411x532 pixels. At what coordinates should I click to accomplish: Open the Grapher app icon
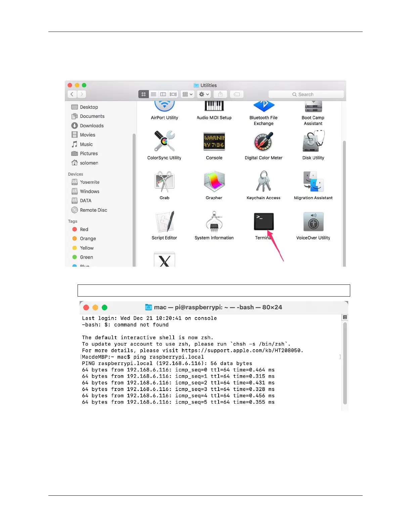(x=214, y=181)
